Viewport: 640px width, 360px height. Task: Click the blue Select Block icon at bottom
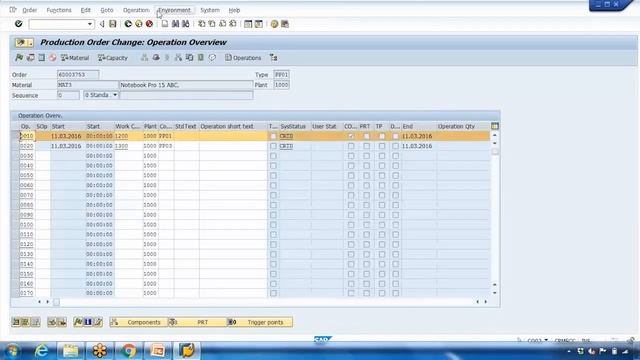[x=88, y=322]
